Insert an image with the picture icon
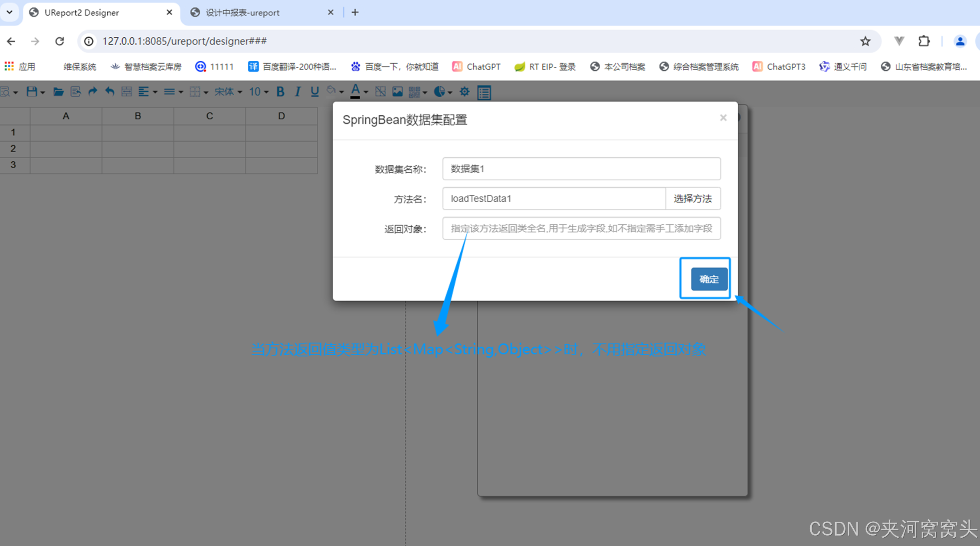Image resolution: width=980 pixels, height=546 pixels. click(397, 92)
